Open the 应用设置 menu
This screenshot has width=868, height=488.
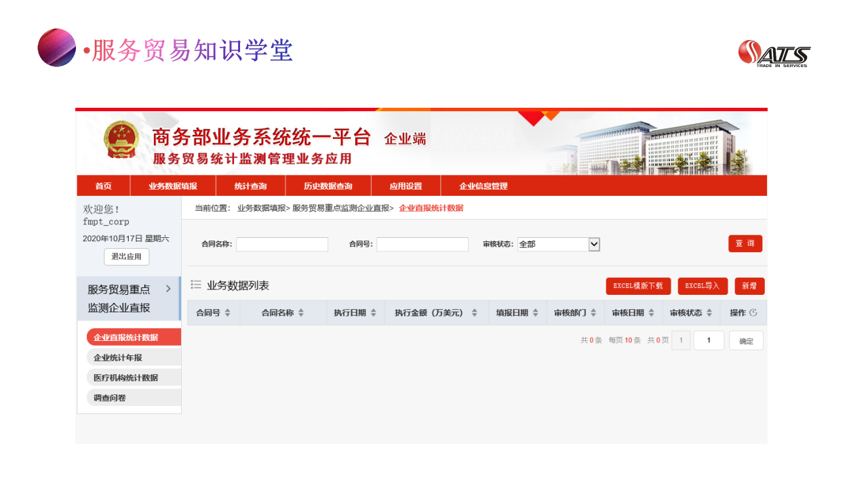[406, 186]
